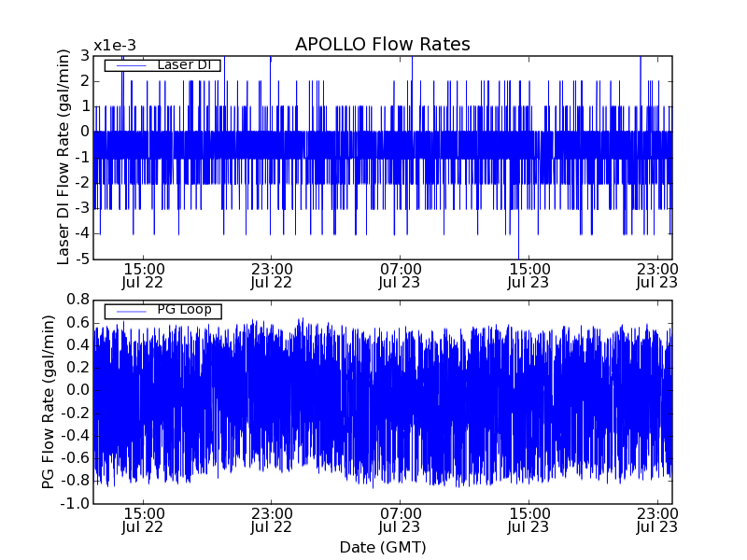Image resolution: width=747 pixels, height=560 pixels.
Task: Click the Laser DI Flow Rate (gal/min) axis label
Action: 63,157
